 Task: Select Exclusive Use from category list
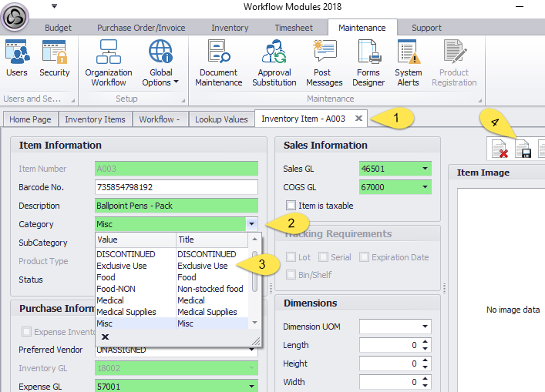123,266
